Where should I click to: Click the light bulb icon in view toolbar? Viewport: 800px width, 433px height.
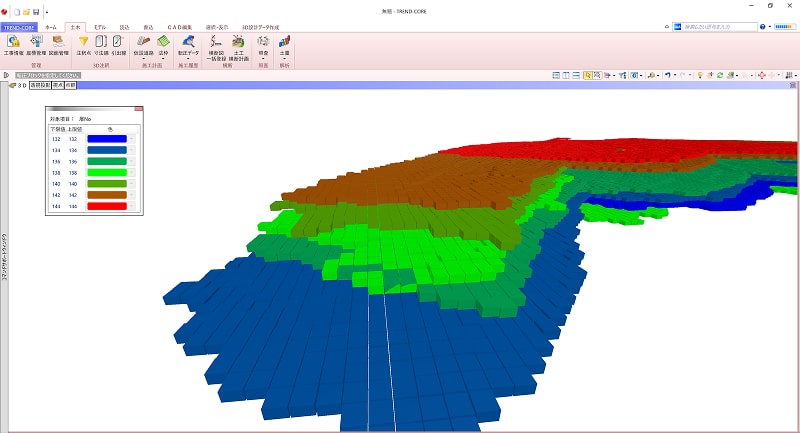(700, 75)
